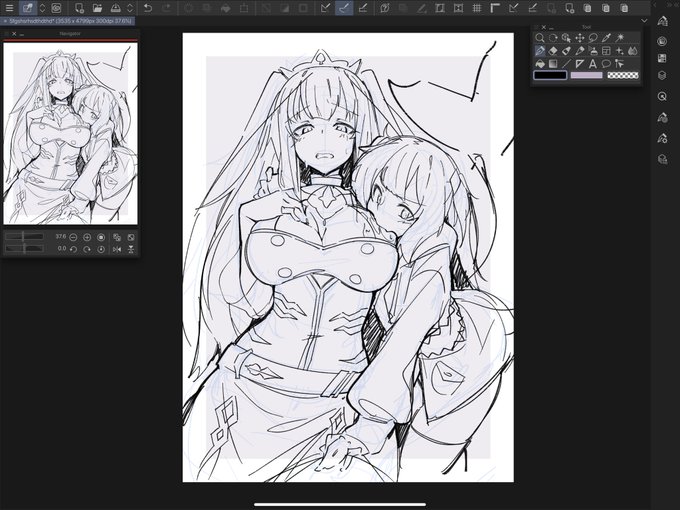Select the Magnifier zoom tool
This screenshot has width=680, height=510.
[x=539, y=38]
